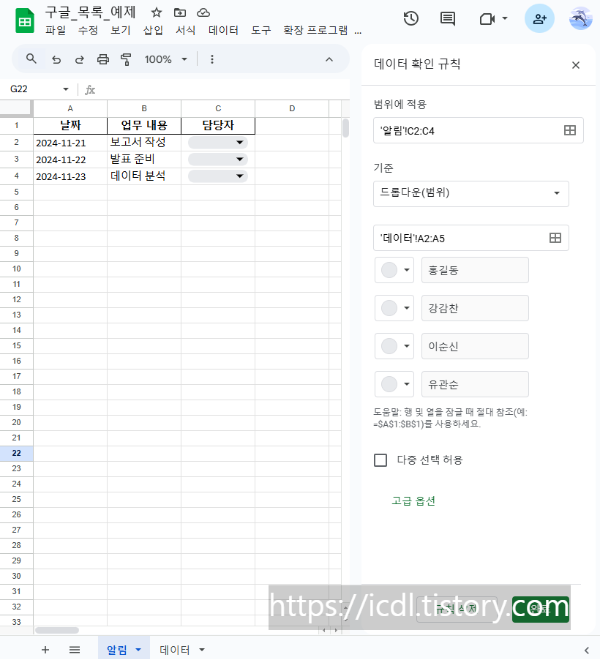600x659 pixels.
Task: Collapse the menus with the caret
Action: click(329, 59)
